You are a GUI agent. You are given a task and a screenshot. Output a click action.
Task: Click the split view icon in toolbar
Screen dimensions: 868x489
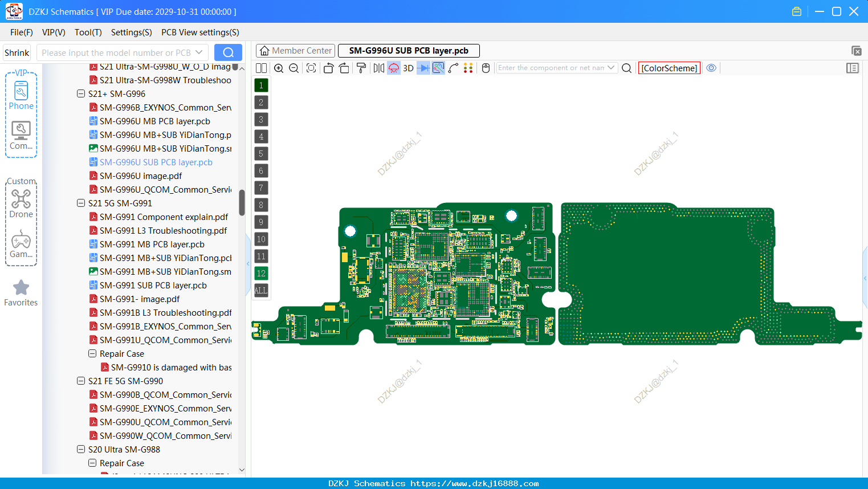click(x=261, y=68)
